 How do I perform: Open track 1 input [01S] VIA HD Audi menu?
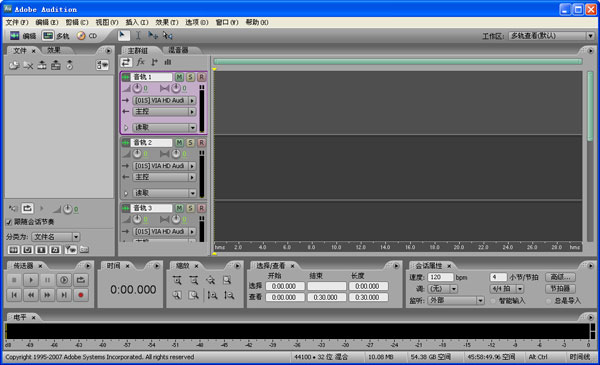(164, 100)
